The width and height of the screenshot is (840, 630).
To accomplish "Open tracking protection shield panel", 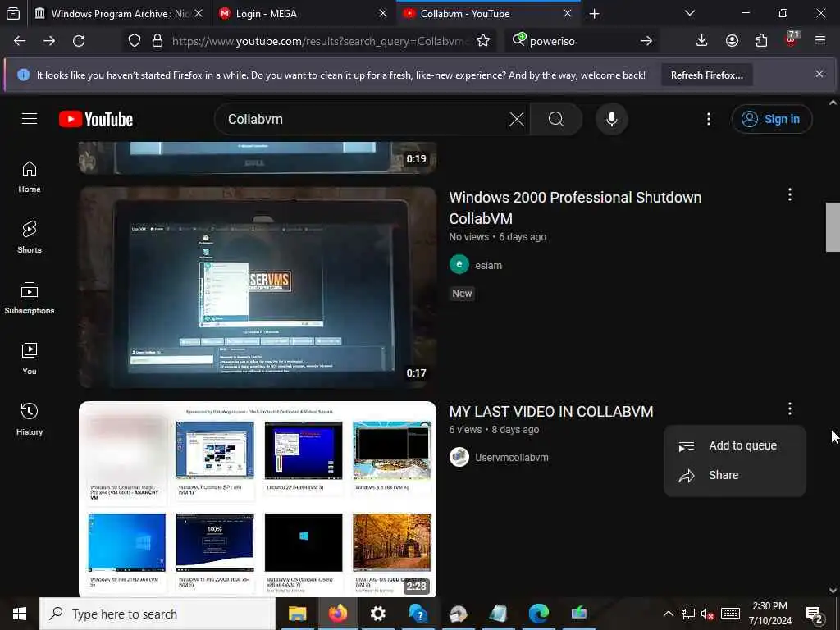I will click(x=135, y=41).
